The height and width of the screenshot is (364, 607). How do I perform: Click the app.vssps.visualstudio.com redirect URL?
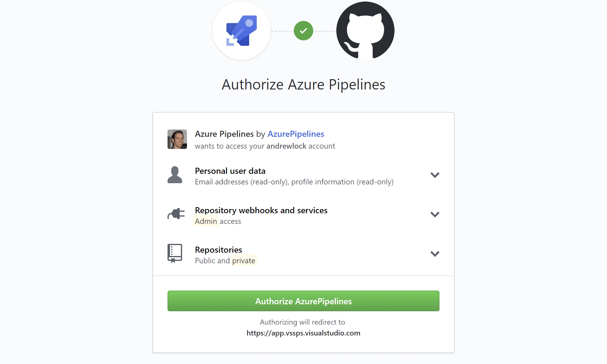click(303, 333)
